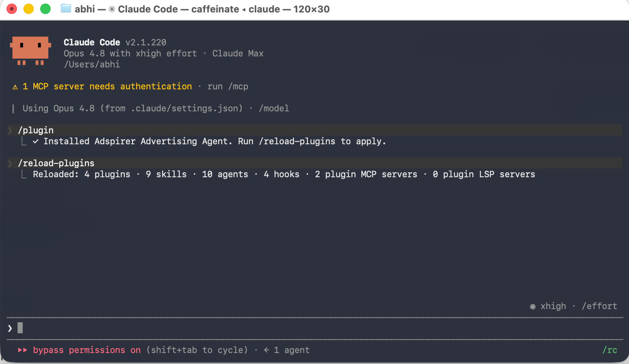The height and width of the screenshot is (364, 629).
Task: Click the yellow warning triangle icon
Action: click(x=15, y=87)
